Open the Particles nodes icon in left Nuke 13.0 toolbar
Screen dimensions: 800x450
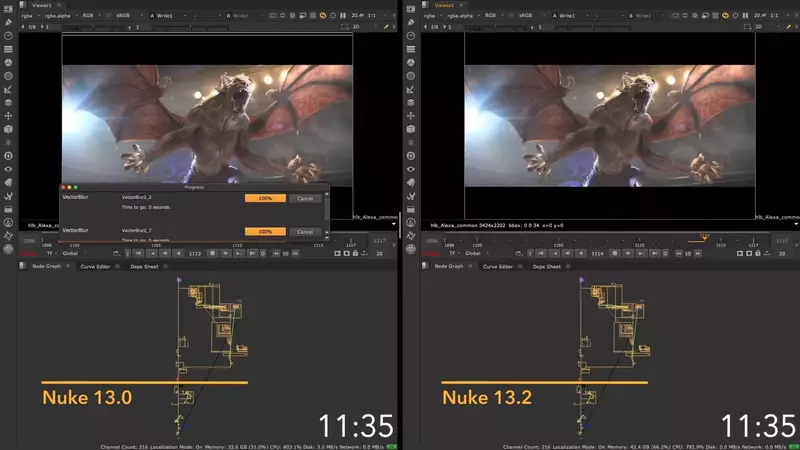8,142
